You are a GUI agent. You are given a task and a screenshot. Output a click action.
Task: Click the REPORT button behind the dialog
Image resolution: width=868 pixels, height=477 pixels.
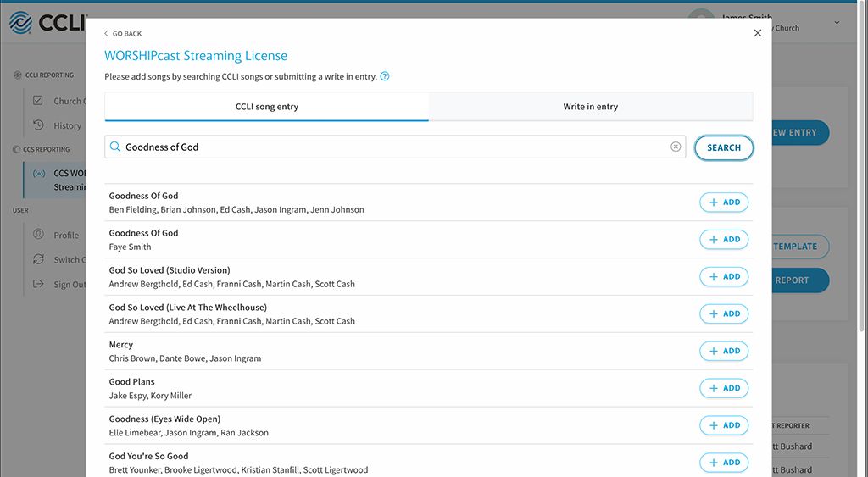click(800, 280)
